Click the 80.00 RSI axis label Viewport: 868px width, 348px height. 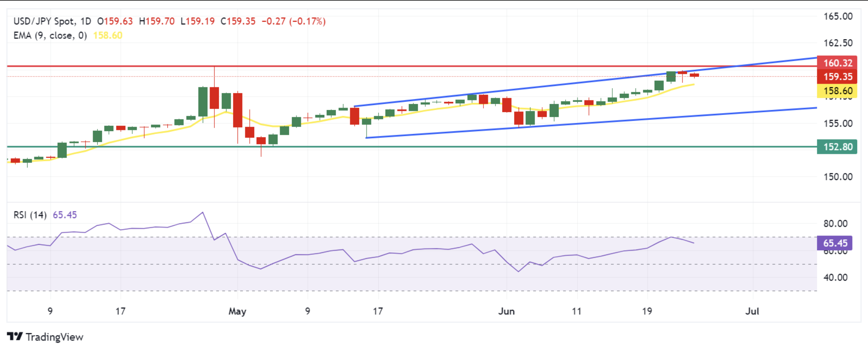click(835, 223)
